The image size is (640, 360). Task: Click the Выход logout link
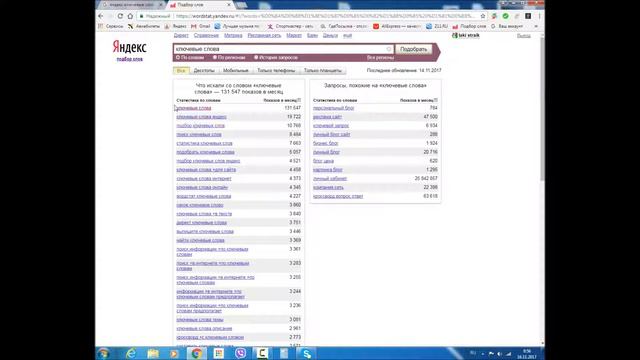[524, 36]
